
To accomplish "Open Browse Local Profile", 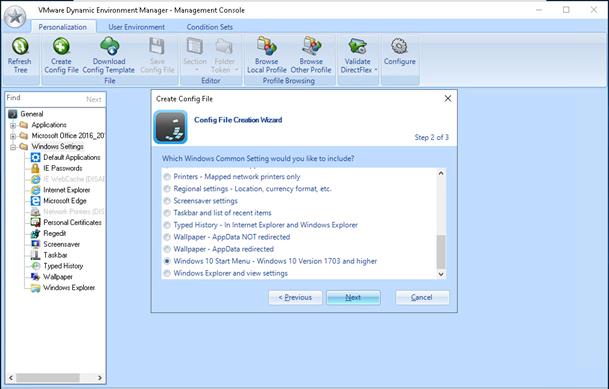I will coord(266,46).
